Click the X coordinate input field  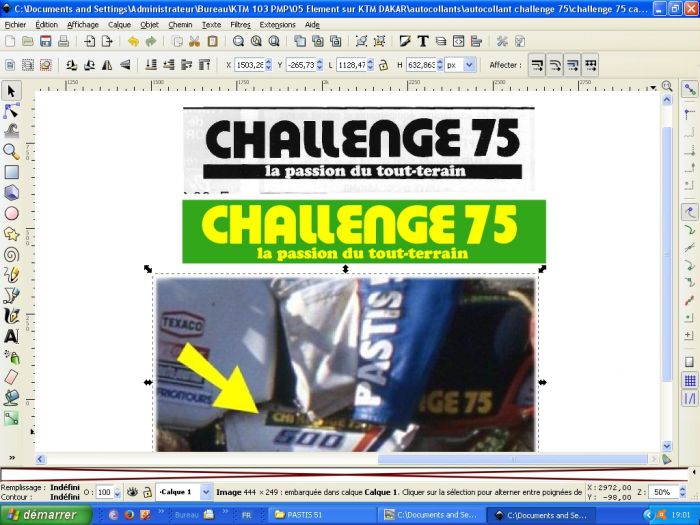(x=251, y=65)
